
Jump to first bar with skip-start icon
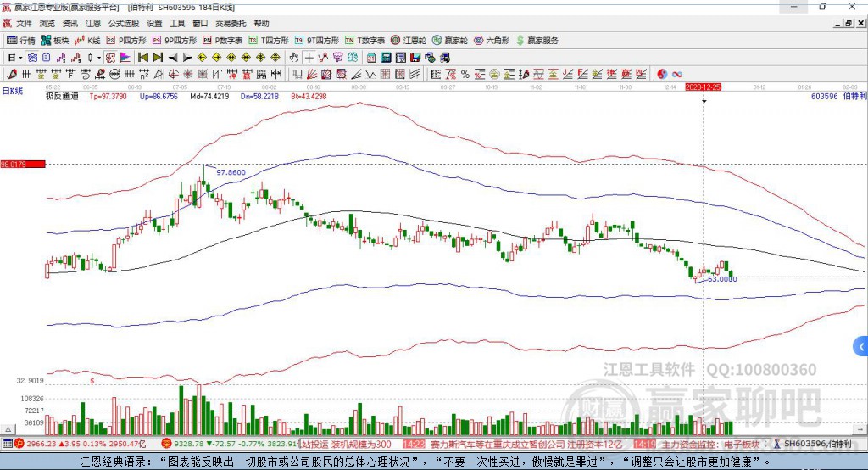tap(142, 58)
